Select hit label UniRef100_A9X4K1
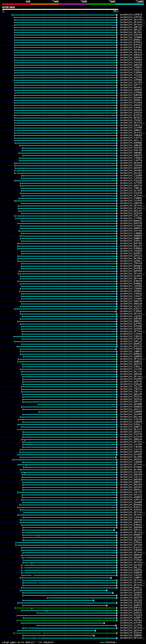 click(131, 87)
